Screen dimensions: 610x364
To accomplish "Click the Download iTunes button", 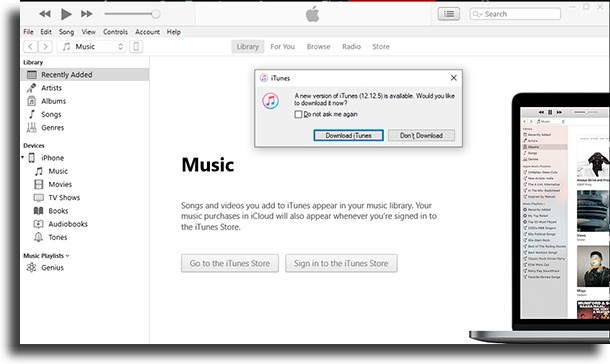I will [x=348, y=135].
